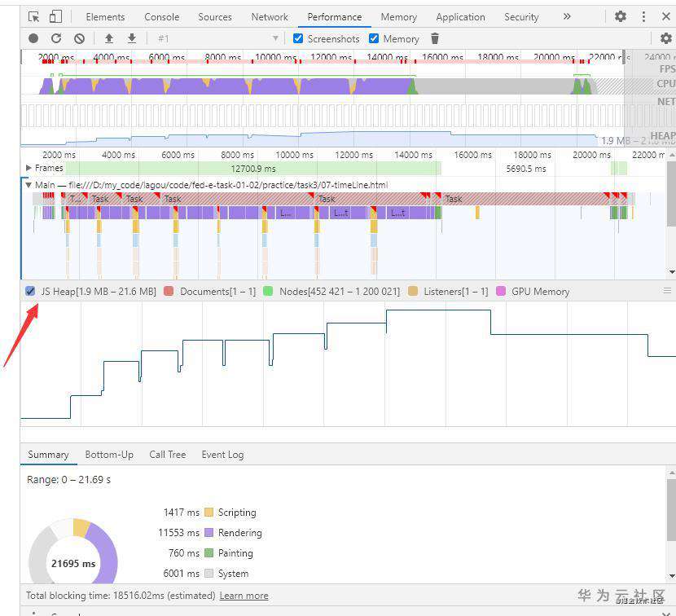Switch to the Bottom-Up tab
Viewport: 676px width, 616px height.
[109, 454]
